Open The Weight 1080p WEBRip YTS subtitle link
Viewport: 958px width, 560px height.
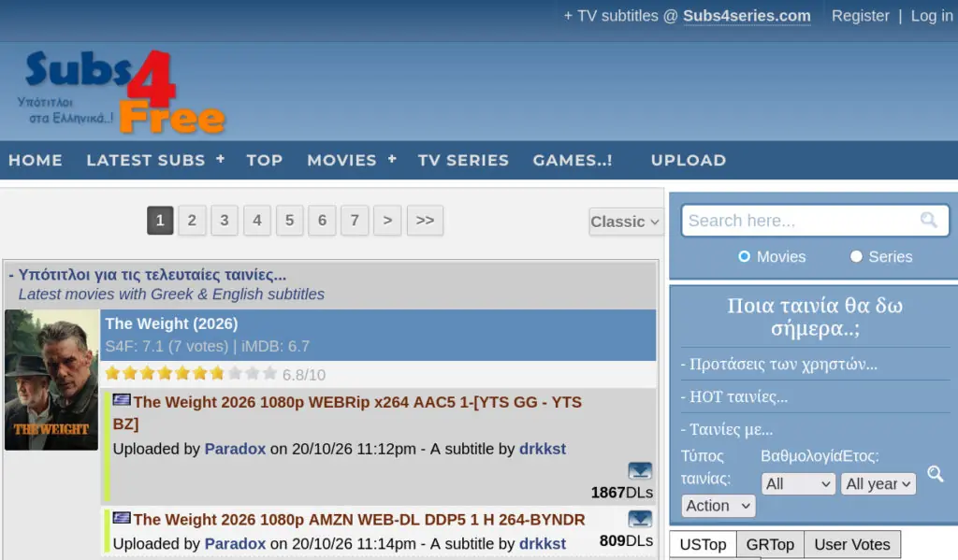coord(347,413)
